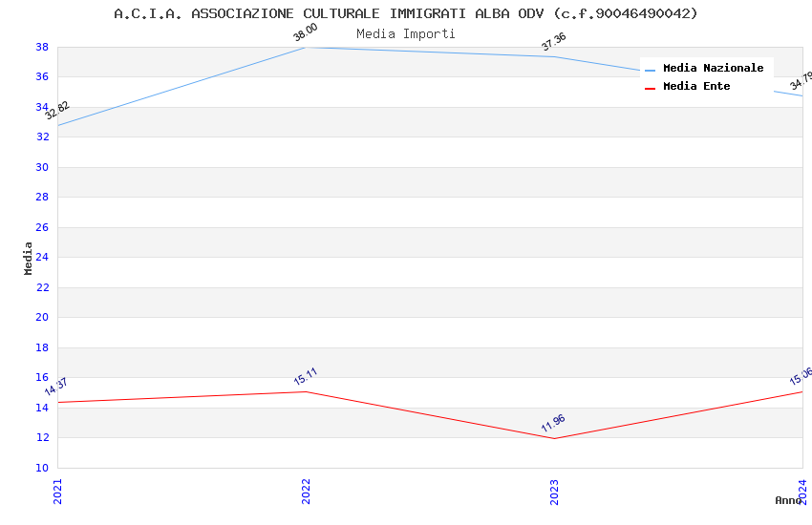Image resolution: width=812 pixels, height=525 pixels.
Task: Click the 15.11 data label
Action: [305, 376]
